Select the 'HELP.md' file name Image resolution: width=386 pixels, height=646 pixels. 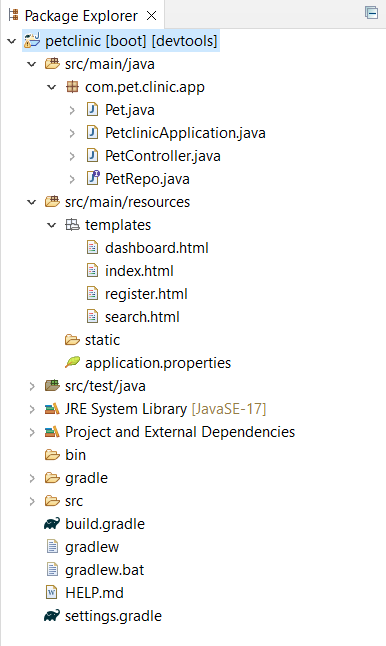pos(94,593)
